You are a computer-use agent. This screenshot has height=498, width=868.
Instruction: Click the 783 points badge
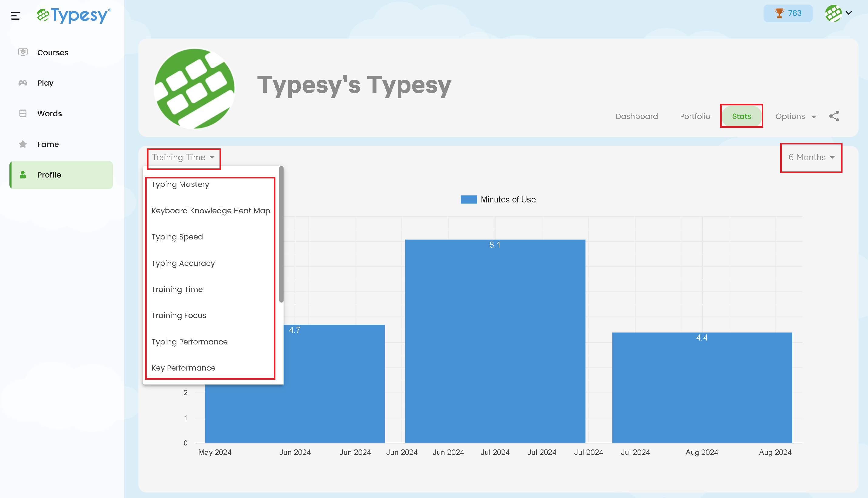tap(788, 13)
